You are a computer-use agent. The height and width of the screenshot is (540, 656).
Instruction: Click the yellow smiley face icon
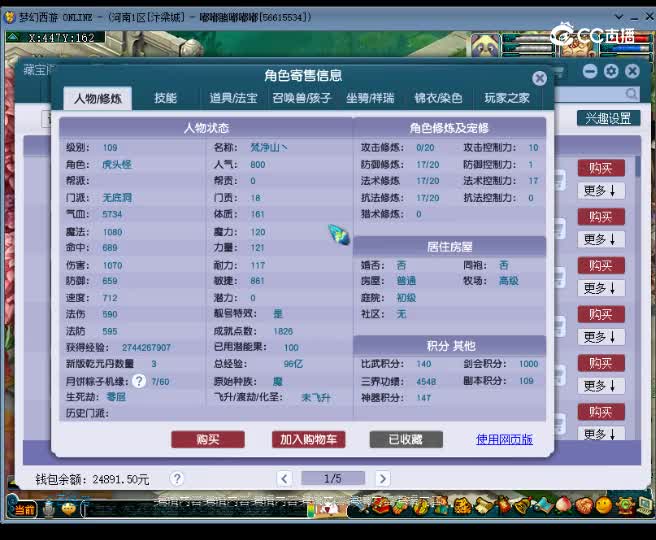pos(604,505)
